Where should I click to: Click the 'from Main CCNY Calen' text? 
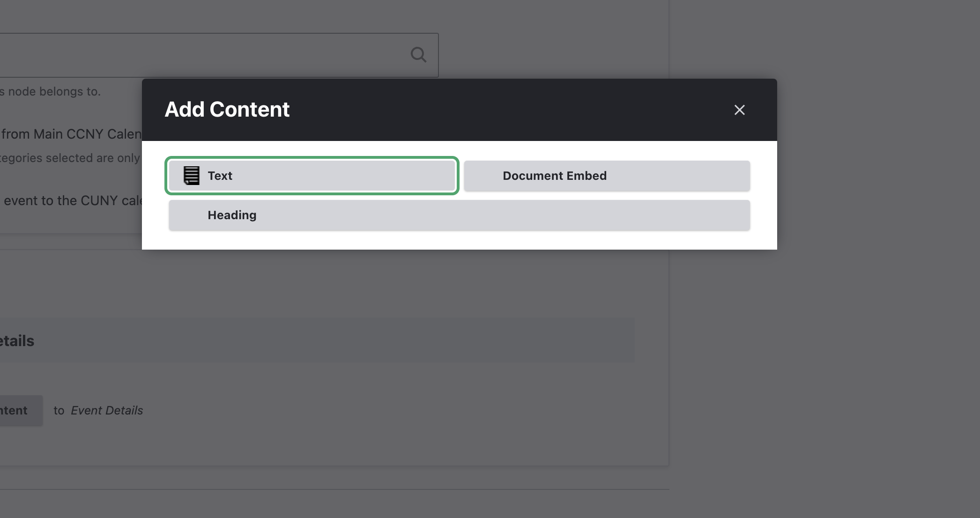[71, 134]
